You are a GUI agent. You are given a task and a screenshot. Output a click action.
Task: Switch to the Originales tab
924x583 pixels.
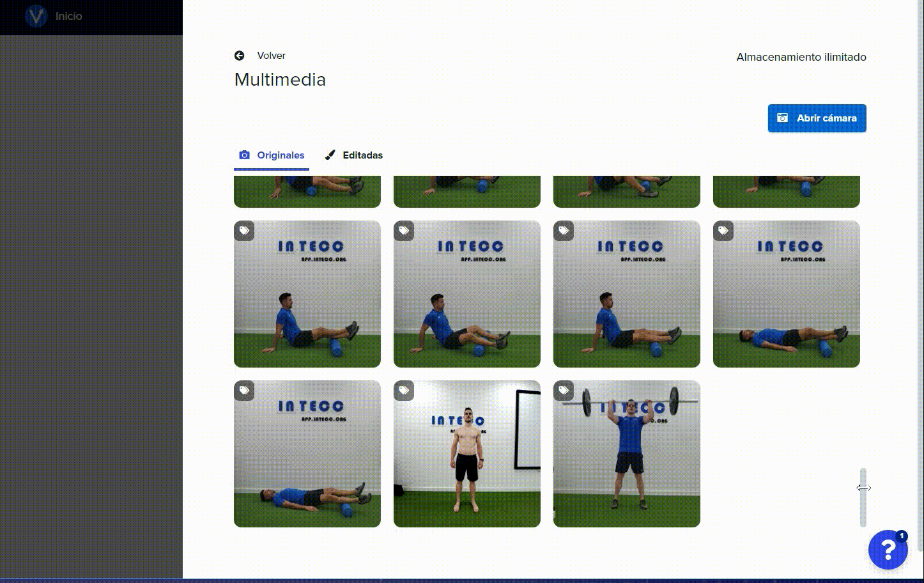[272, 155]
